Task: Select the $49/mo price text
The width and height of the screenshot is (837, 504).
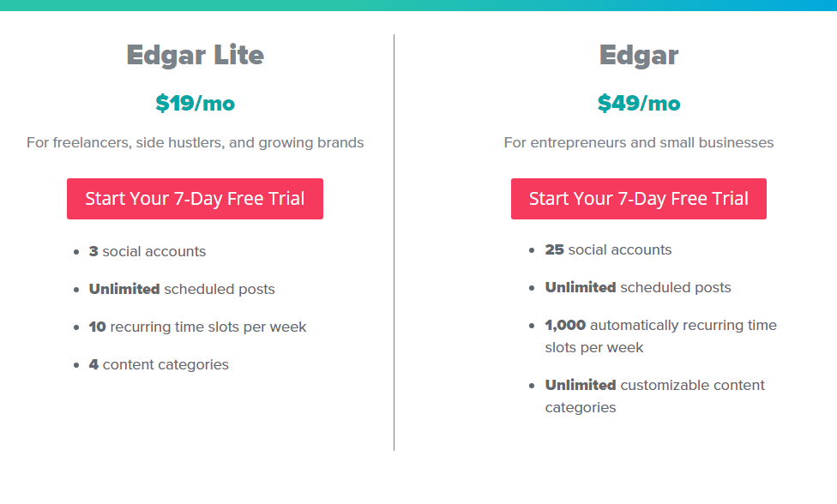Action: (638, 103)
